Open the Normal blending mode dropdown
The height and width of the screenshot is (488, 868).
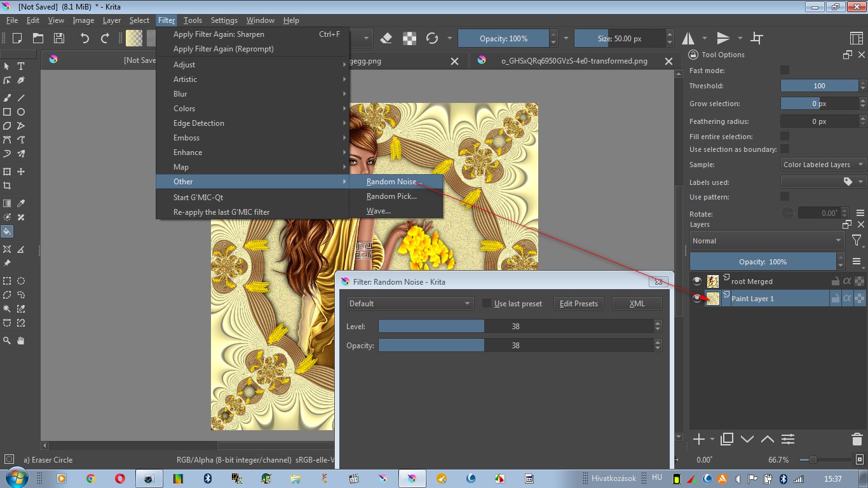[x=767, y=241]
